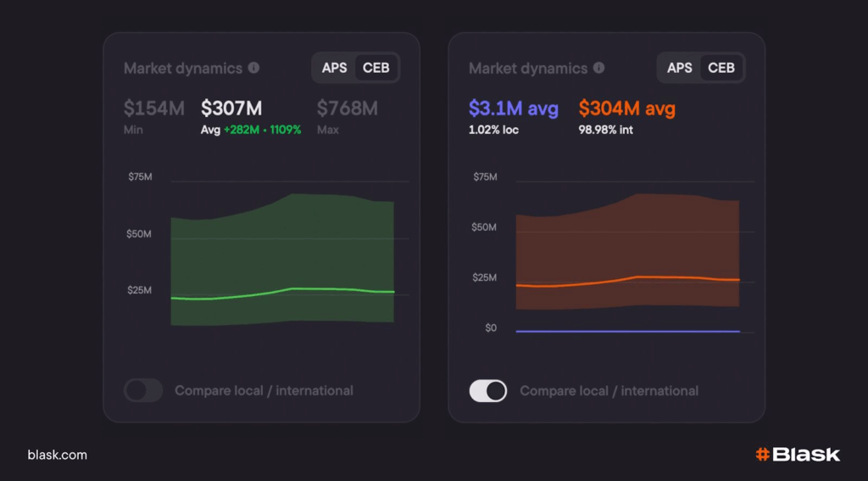Screen dimensions: 868x481
Task: Select the APS tab in the green chart card
Action: pos(334,68)
